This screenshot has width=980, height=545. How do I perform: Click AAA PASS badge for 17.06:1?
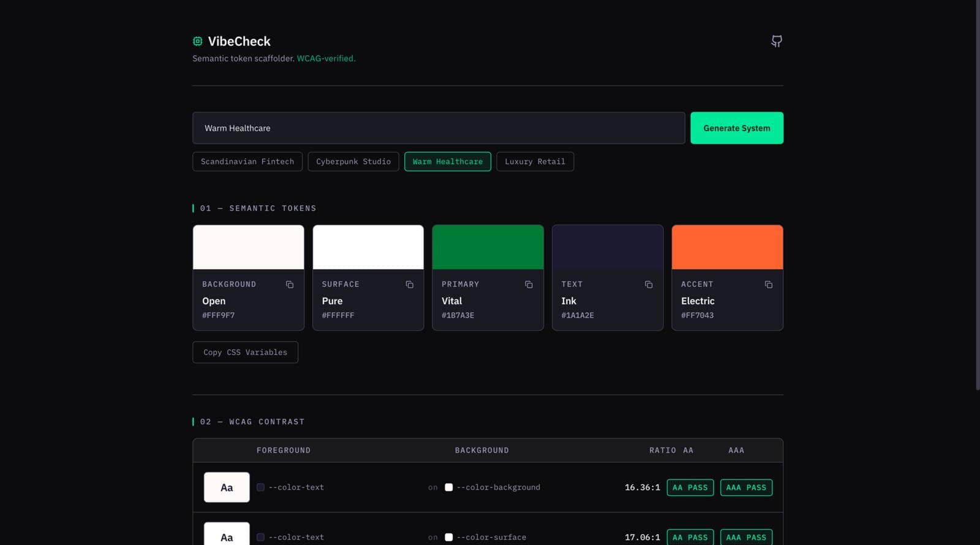click(746, 537)
